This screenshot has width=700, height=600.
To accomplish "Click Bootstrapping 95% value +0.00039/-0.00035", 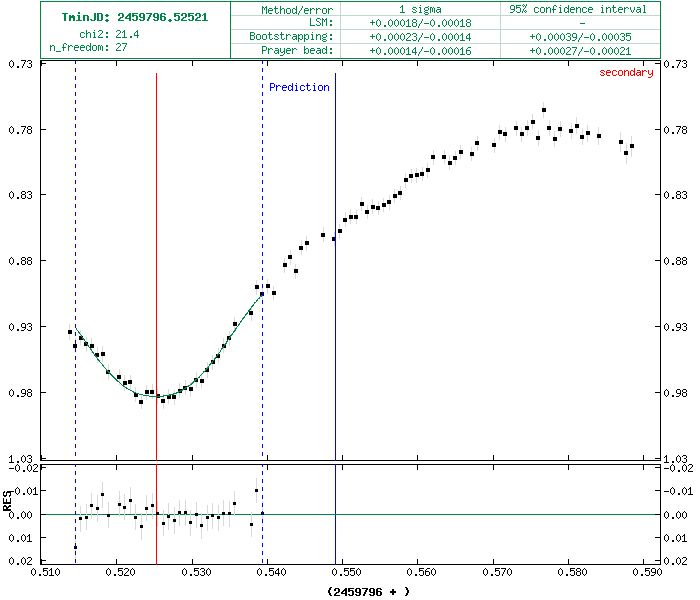I will click(578, 36).
